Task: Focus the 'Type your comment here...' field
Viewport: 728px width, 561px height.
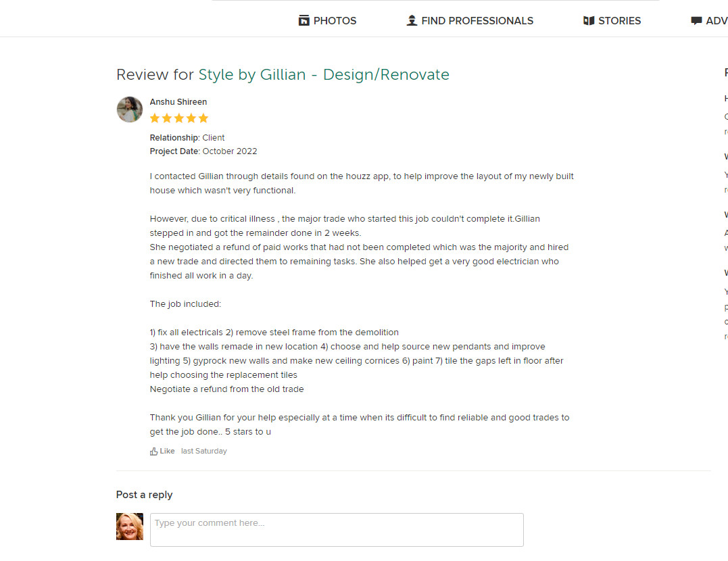Action: 337,530
